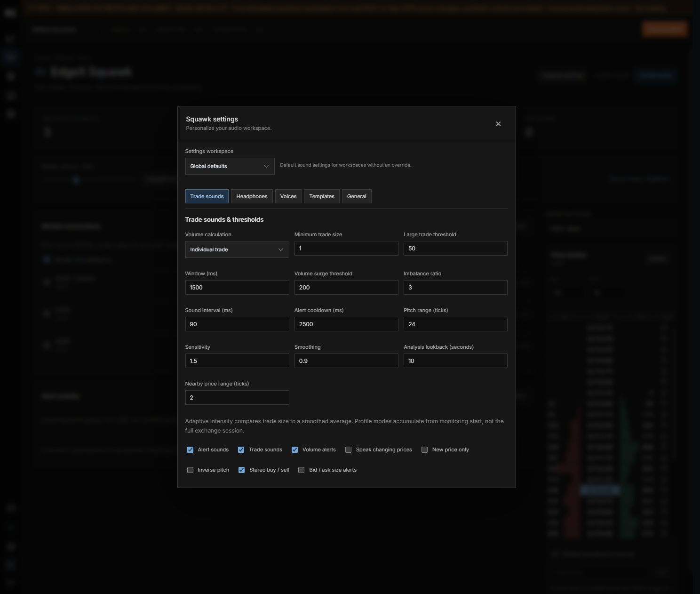The width and height of the screenshot is (700, 594).
Task: Close the Squawk settings dialog
Action: tap(498, 124)
